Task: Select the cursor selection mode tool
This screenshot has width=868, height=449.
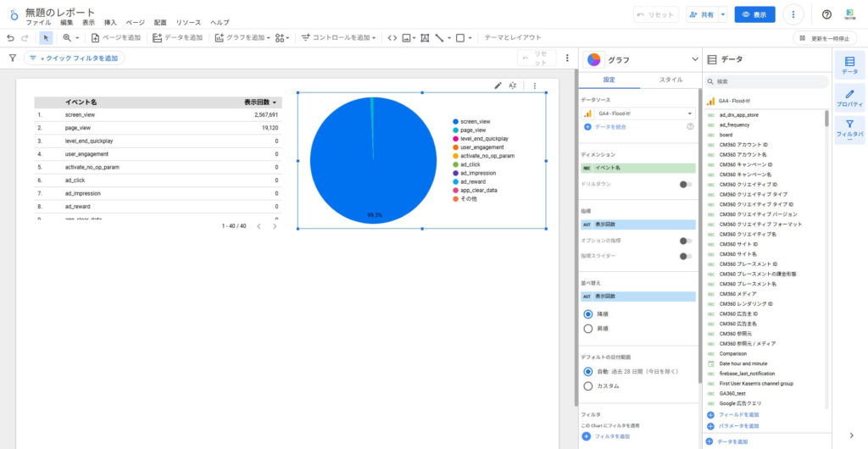Action: (x=46, y=38)
